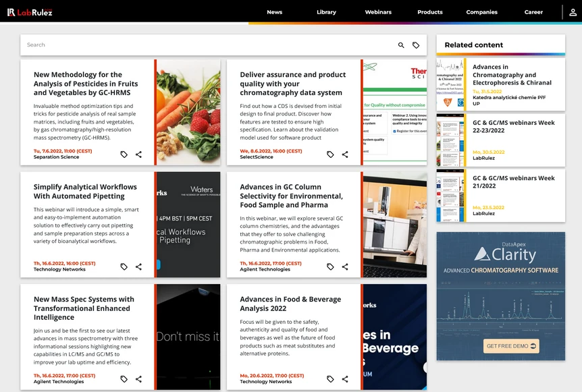Open the Clarity chromatography software ad
Image resolution: width=582 pixels, height=392 pixels.
click(x=501, y=296)
